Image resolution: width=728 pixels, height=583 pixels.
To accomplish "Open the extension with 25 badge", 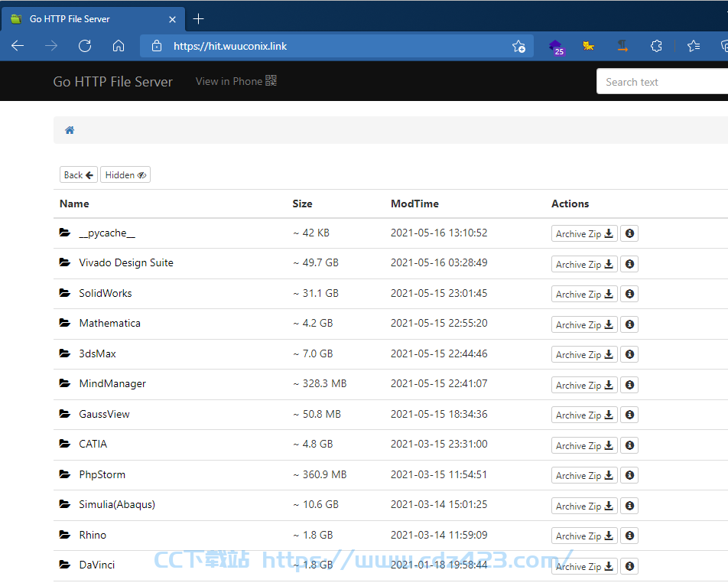I will (556, 47).
